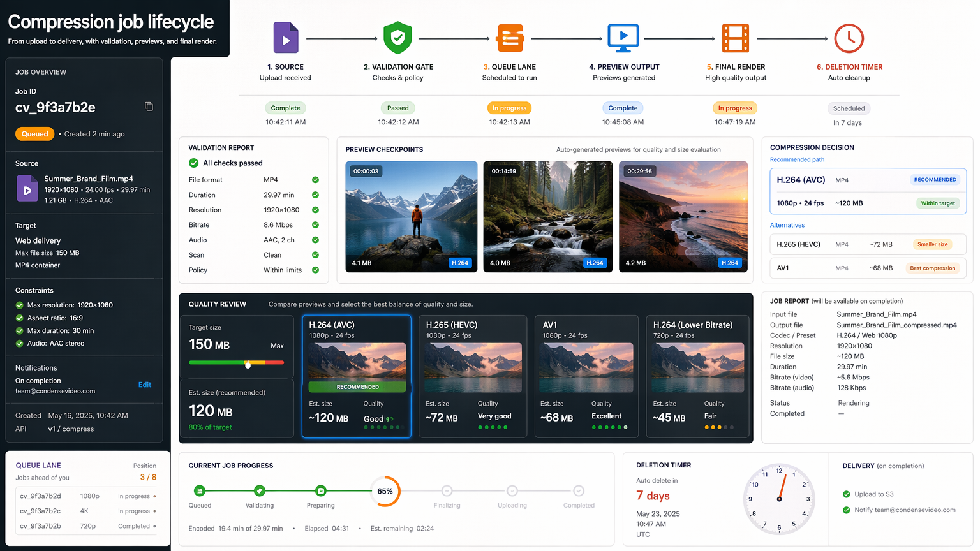Click the Aspect ratio constraint check
The image size is (980, 551).
coord(20,318)
